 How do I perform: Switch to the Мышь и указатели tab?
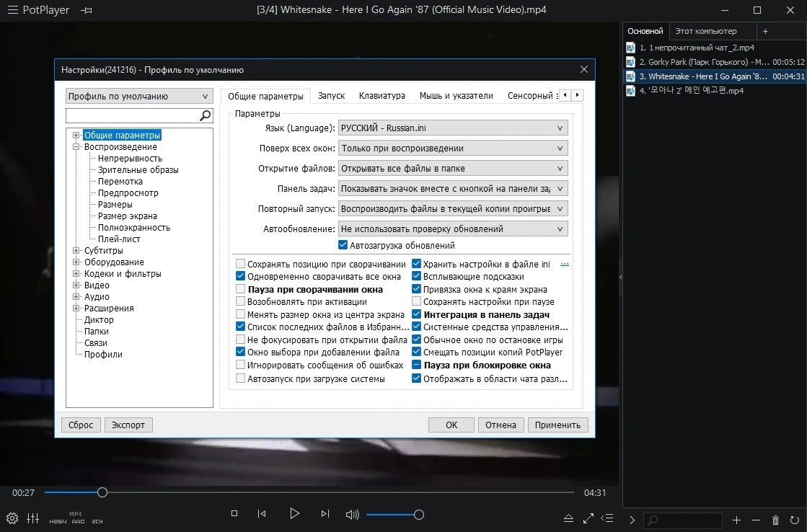456,96
